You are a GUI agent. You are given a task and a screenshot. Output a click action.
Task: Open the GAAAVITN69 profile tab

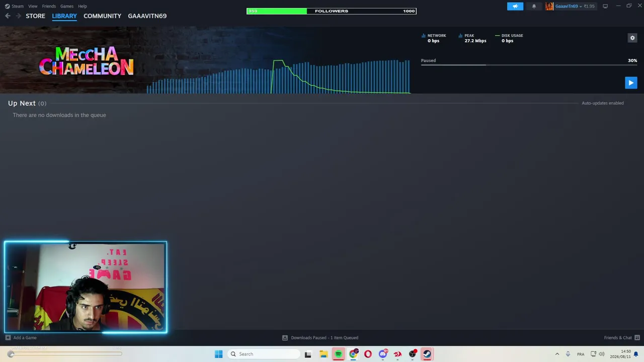(147, 16)
